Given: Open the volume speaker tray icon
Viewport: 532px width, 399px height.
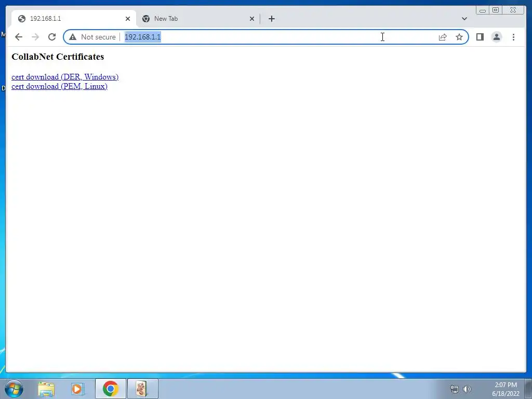Looking at the screenshot, I should [x=467, y=389].
